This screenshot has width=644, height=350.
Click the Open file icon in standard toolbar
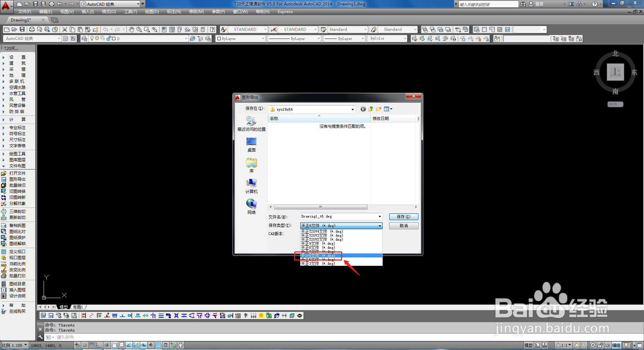[x=14, y=30]
